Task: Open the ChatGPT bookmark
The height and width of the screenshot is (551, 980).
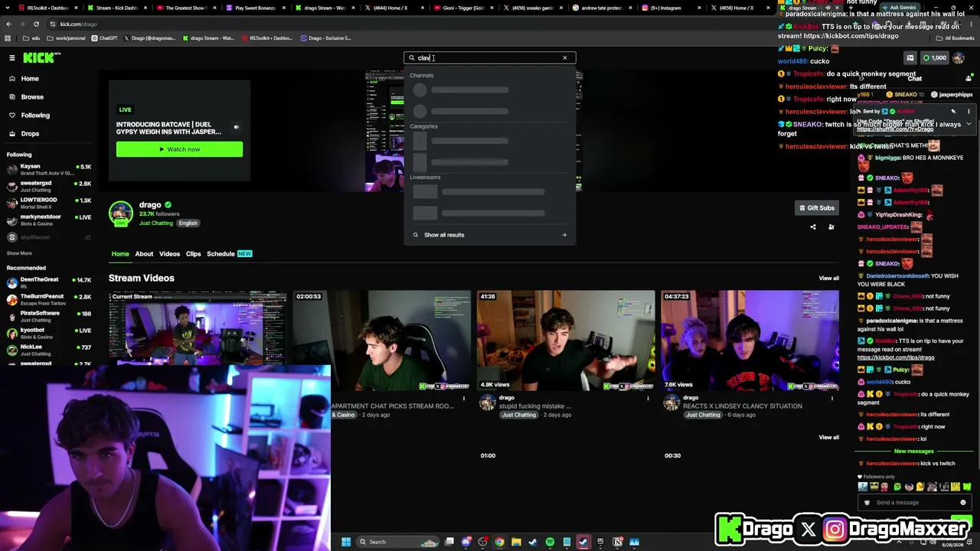Action: (x=104, y=38)
